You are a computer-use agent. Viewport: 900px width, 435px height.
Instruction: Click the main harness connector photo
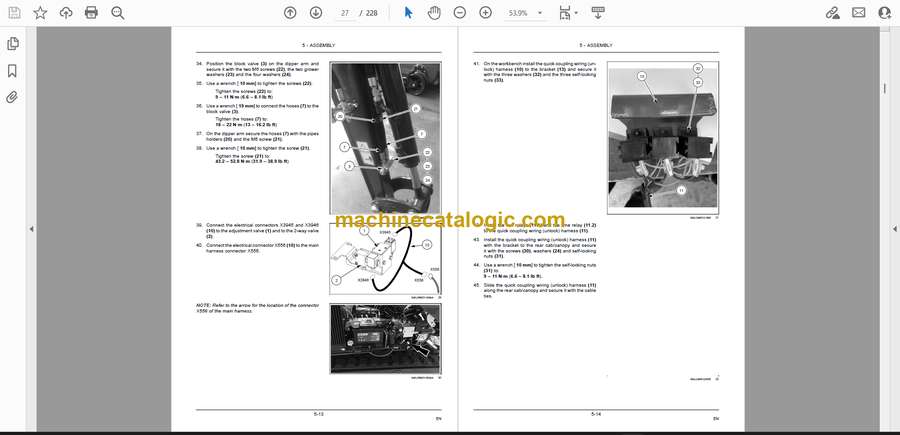(x=386, y=339)
